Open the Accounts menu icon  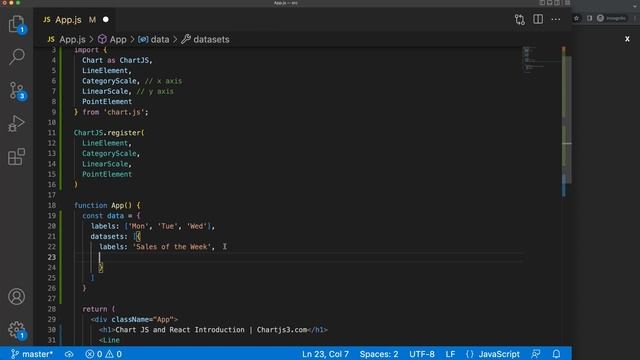[x=16, y=297]
